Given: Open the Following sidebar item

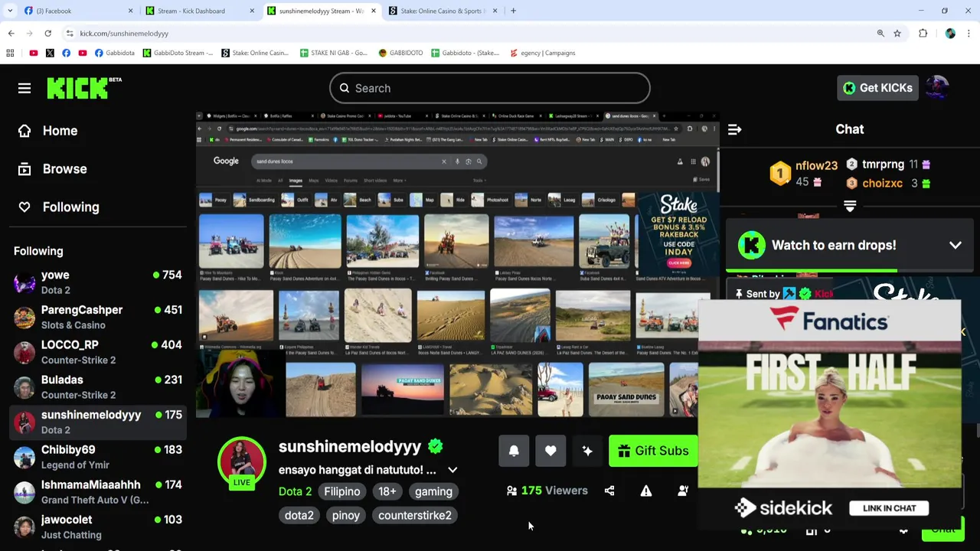Looking at the screenshot, I should (59, 207).
